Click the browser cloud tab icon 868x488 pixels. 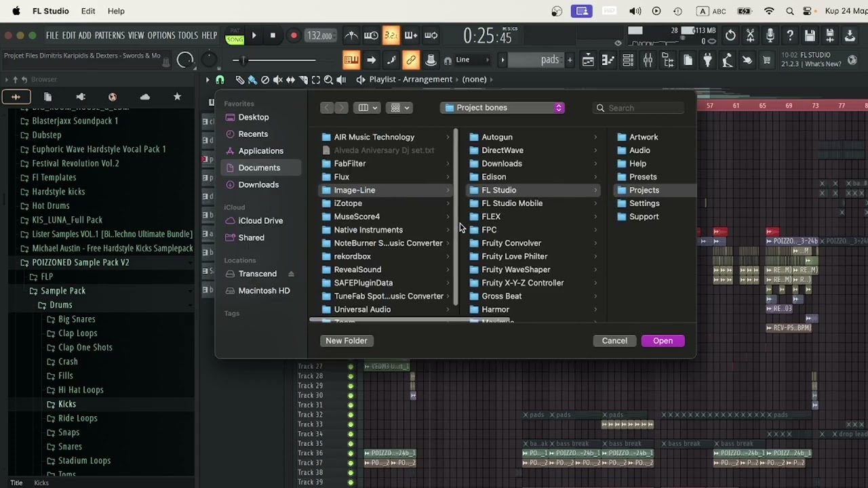coord(145,97)
